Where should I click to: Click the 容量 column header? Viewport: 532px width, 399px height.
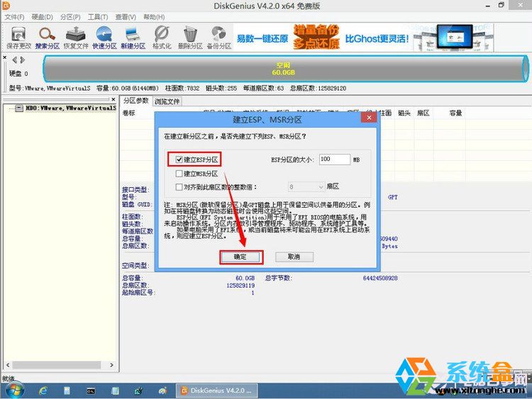point(455,113)
